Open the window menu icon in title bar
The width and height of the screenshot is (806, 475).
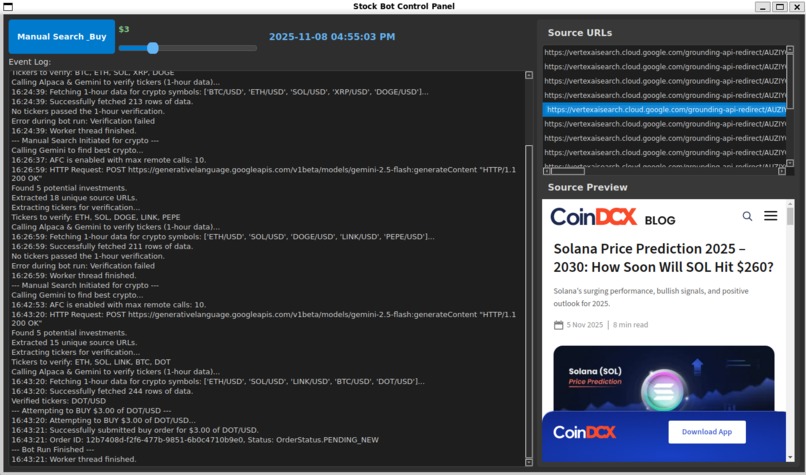tap(8, 7)
